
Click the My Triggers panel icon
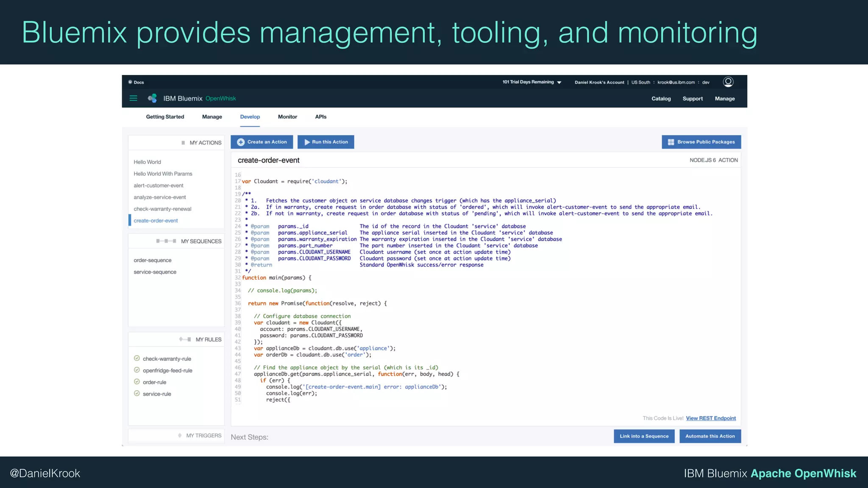pyautogui.click(x=180, y=435)
